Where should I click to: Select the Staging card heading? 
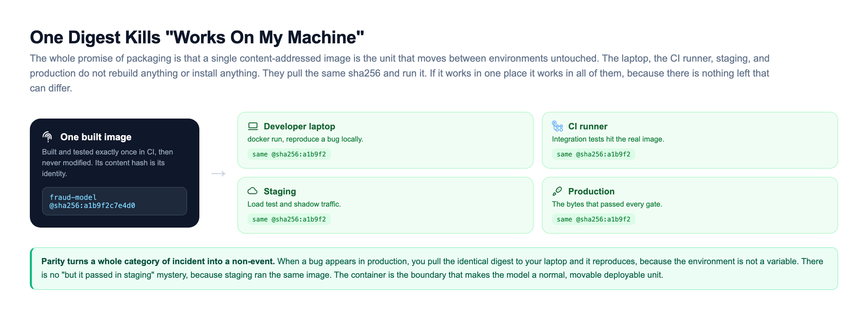(280, 191)
